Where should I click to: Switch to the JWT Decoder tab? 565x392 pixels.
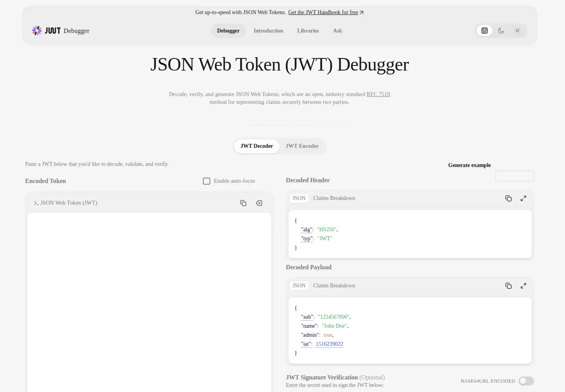click(x=257, y=146)
